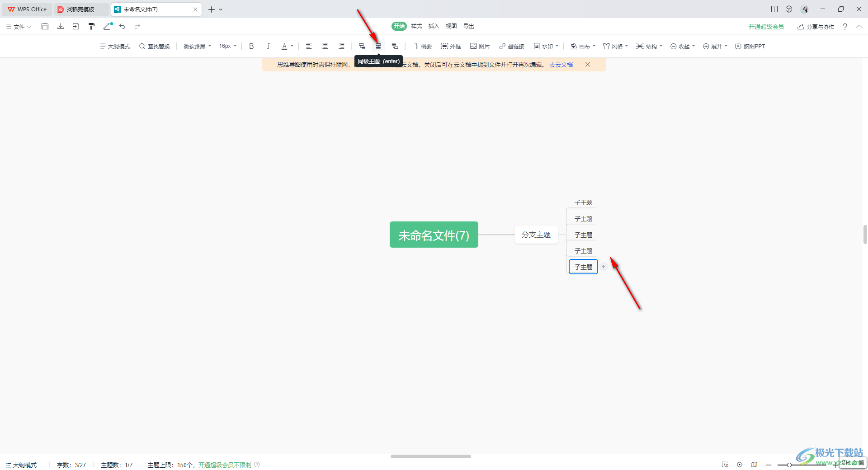
Task: Select the 开始 ribbon tab
Action: coord(399,26)
